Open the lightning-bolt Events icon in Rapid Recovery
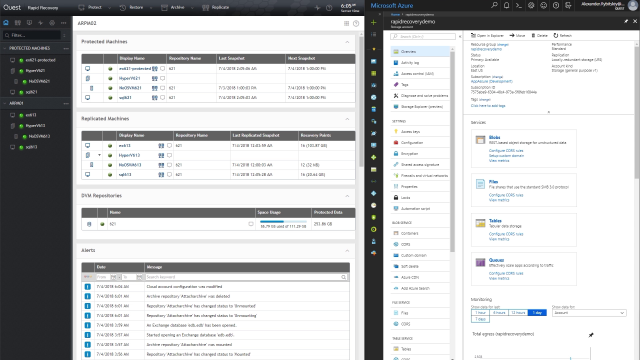The width and height of the screenshot is (640, 360). [x=40, y=23]
